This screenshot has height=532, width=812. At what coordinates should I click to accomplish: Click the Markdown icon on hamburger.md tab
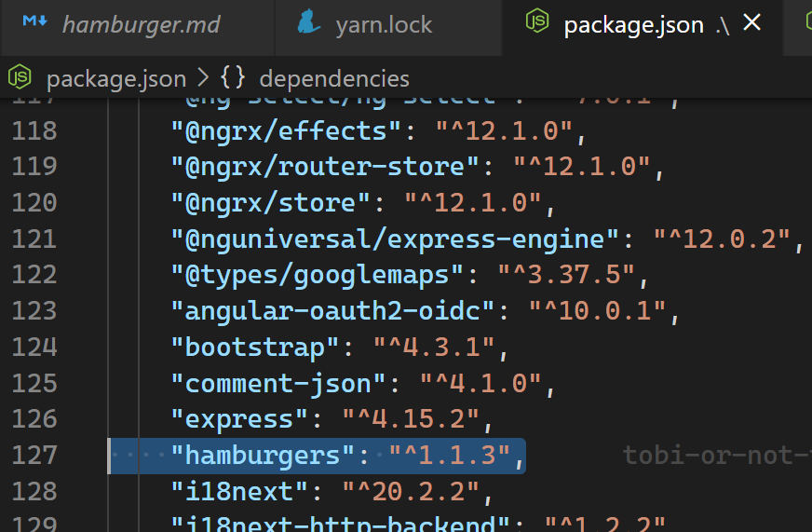tap(35, 21)
